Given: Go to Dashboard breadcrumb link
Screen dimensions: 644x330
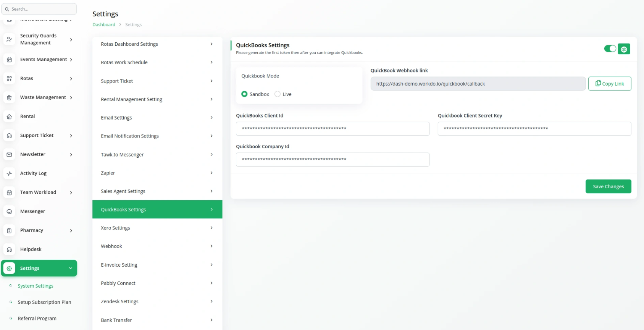Looking at the screenshot, I should [x=104, y=24].
